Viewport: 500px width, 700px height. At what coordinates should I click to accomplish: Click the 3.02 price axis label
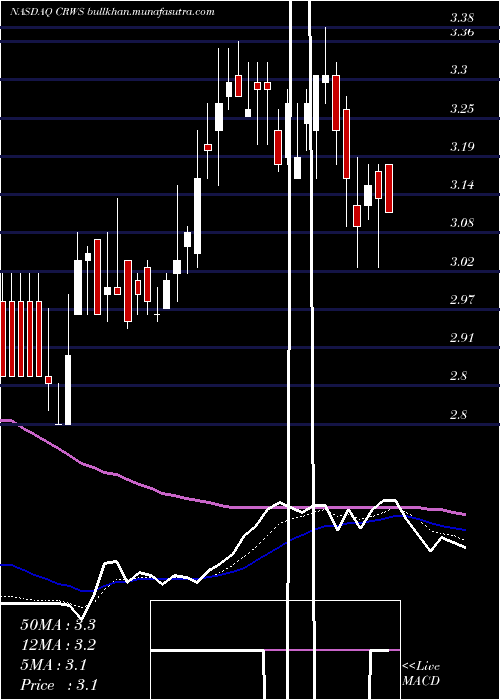click(x=462, y=261)
